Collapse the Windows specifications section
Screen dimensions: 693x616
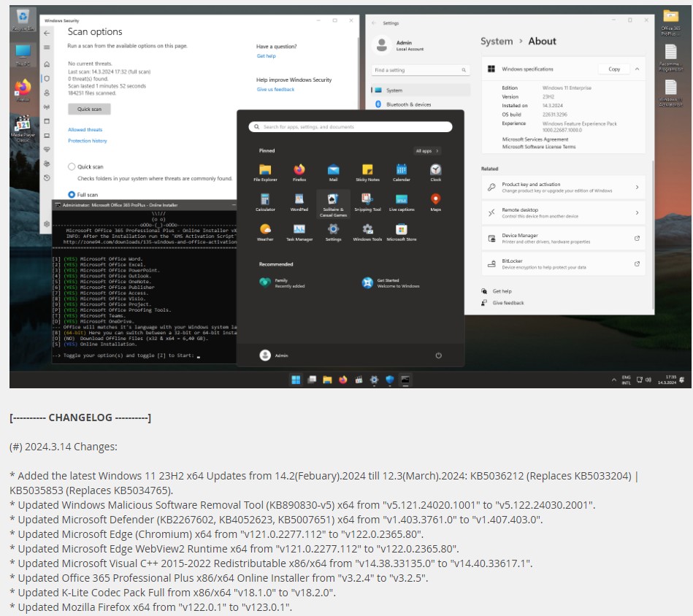click(637, 69)
